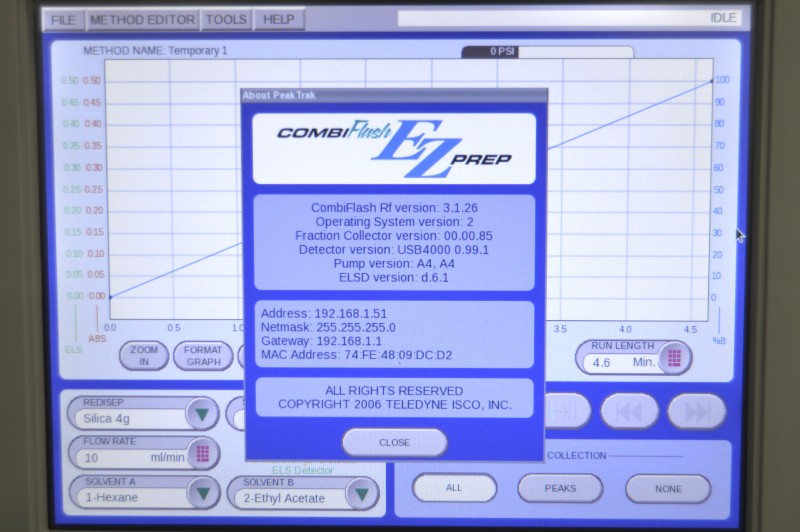Viewport: 800px width, 532px height.
Task: Expand the RediSep Silica 4g dropdown
Action: click(202, 412)
